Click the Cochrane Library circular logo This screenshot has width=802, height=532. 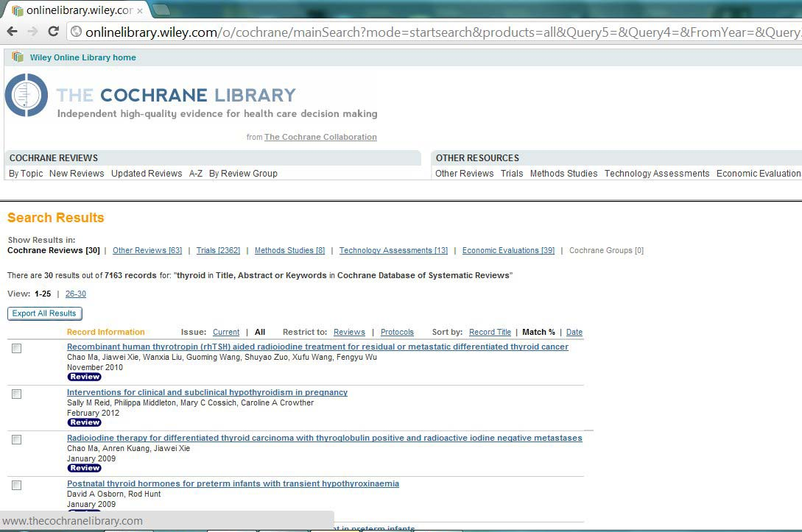coord(26,95)
